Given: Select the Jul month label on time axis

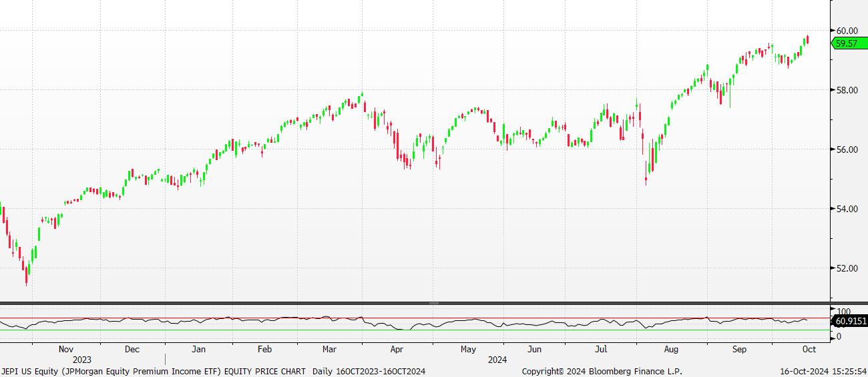Looking at the screenshot, I should tap(601, 349).
